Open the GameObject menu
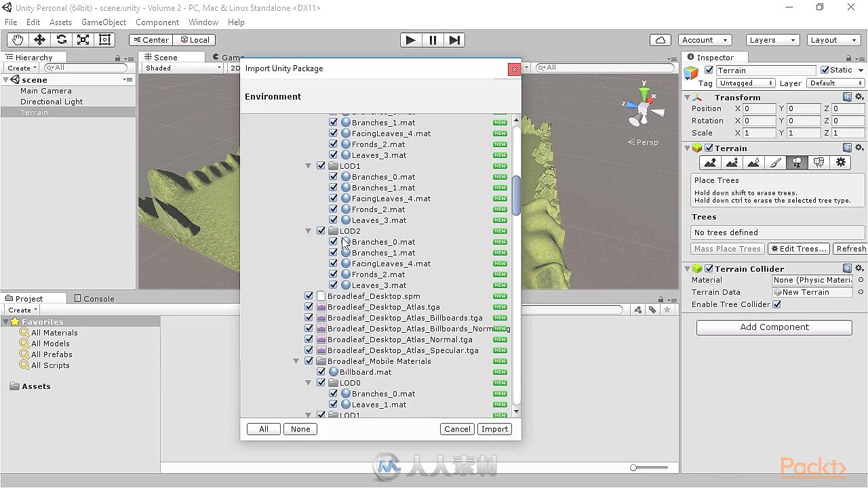 point(104,22)
